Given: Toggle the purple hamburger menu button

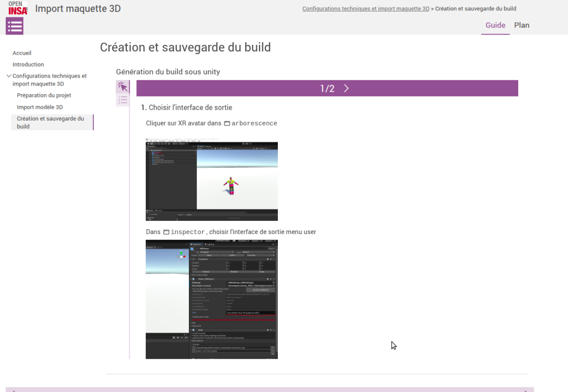Looking at the screenshot, I should (x=15, y=26).
